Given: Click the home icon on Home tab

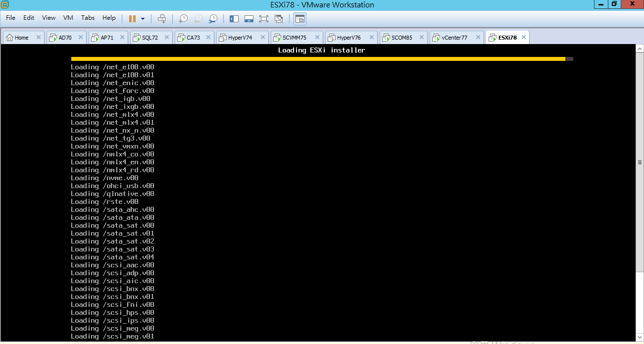Looking at the screenshot, I should (9, 38).
